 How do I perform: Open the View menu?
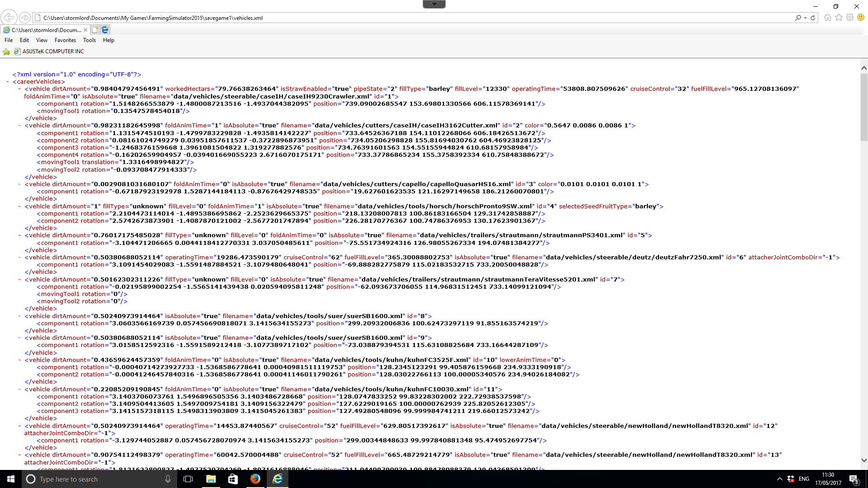point(42,40)
